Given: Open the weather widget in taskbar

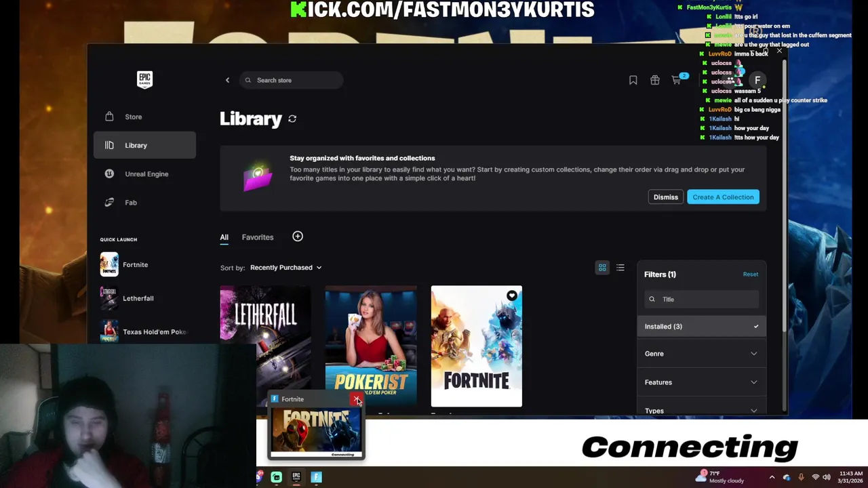Looking at the screenshot, I should (722, 476).
